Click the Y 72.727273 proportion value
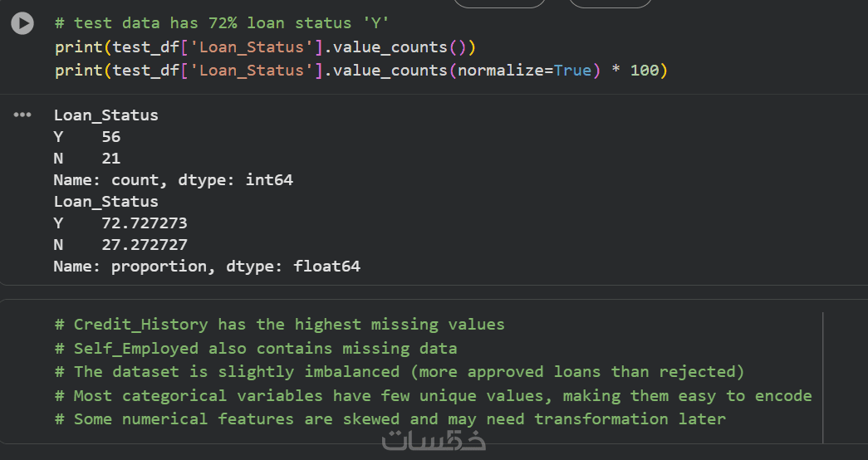Viewport: 868px width, 460px height. tap(145, 223)
